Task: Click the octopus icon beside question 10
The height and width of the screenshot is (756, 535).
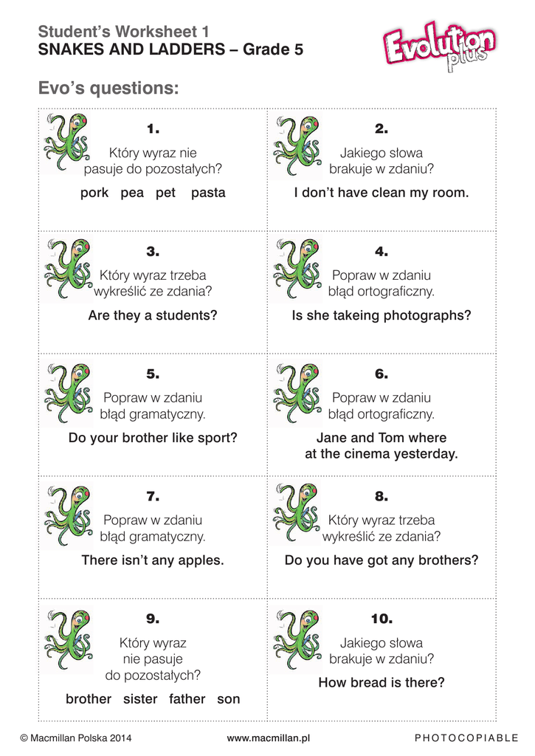Action: pyautogui.click(x=297, y=635)
